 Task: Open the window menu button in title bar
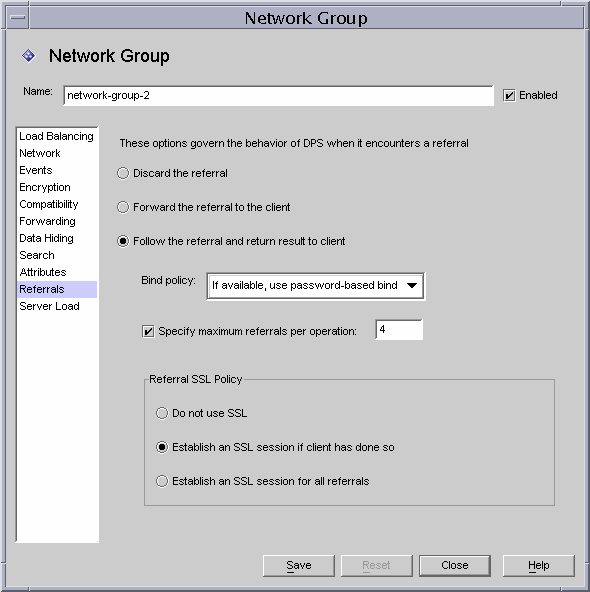(x=17, y=17)
